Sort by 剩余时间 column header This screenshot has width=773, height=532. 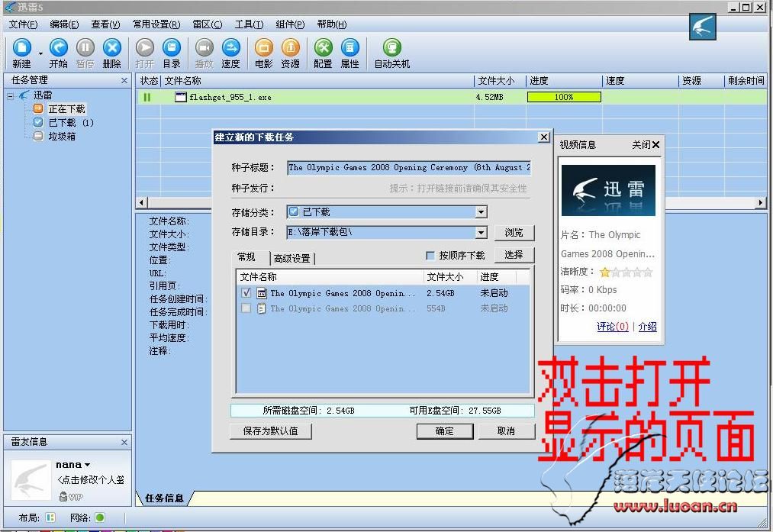(x=746, y=81)
